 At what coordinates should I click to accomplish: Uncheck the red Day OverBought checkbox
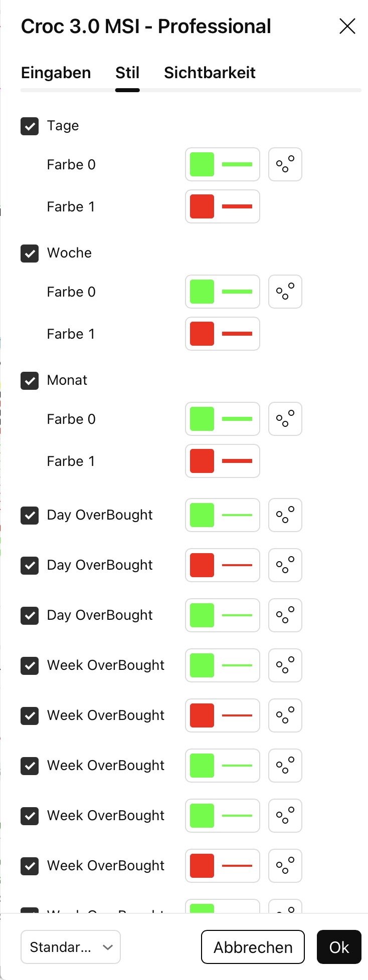point(30,565)
